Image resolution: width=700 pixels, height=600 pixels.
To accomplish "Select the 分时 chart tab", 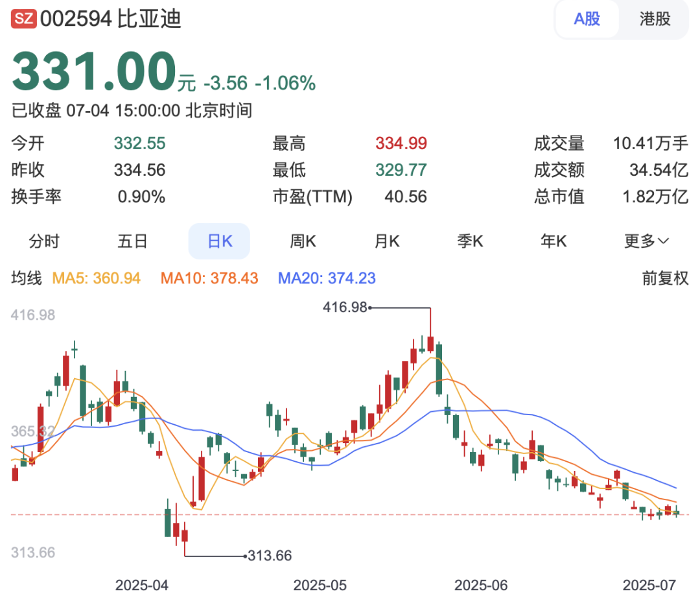I will coord(44,241).
